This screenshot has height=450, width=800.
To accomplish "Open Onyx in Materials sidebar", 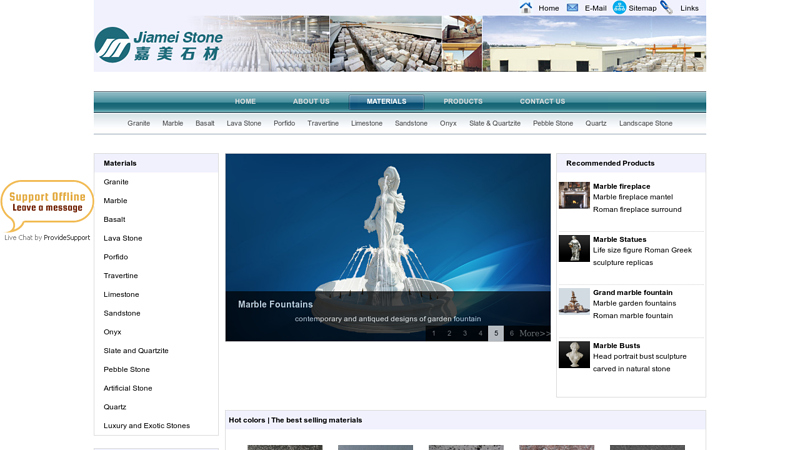I will [x=112, y=332].
